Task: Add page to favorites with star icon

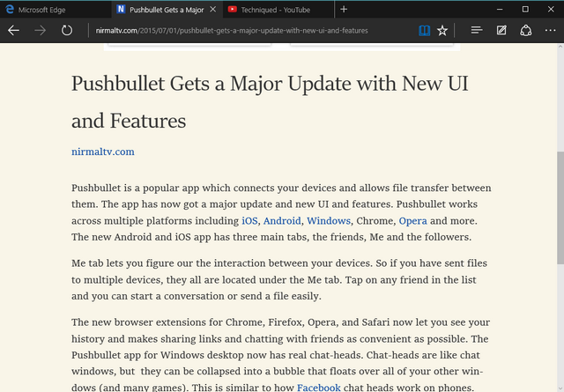Action: tap(442, 31)
